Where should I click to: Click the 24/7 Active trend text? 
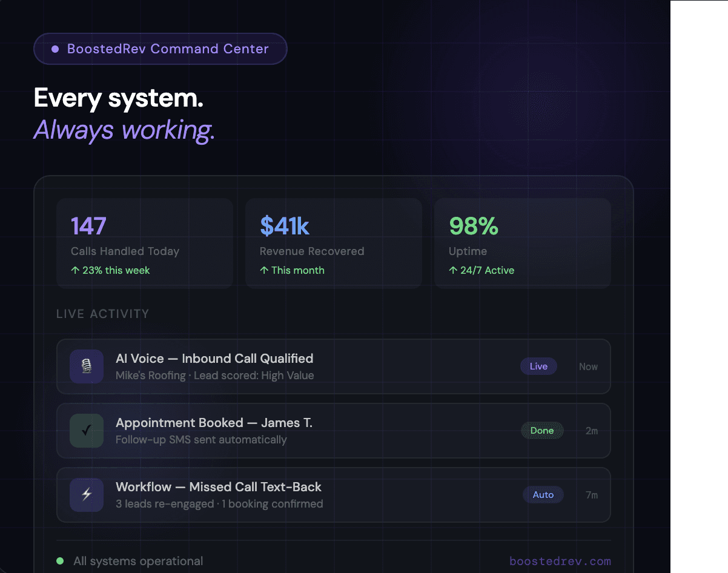[x=481, y=270]
